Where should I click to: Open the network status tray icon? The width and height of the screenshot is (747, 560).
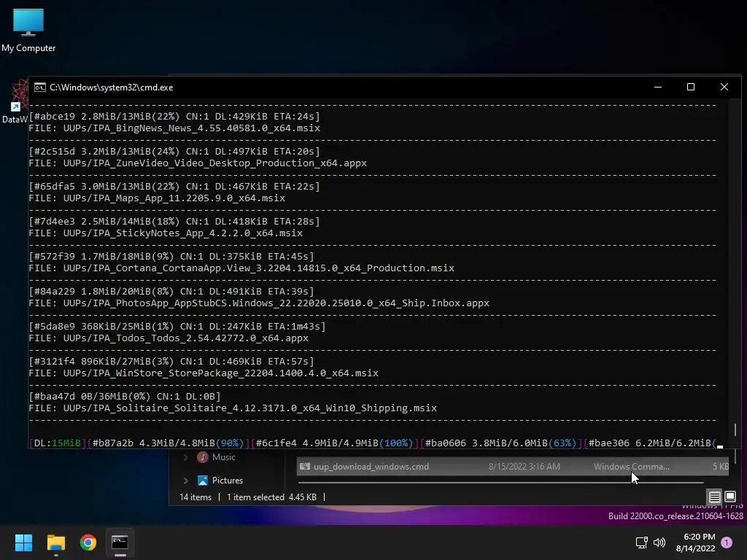(x=642, y=542)
